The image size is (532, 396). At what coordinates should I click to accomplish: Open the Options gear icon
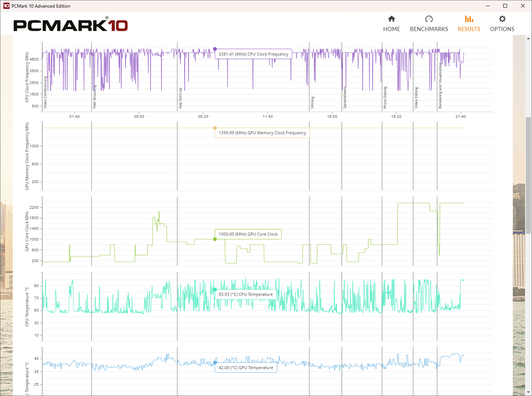(502, 19)
